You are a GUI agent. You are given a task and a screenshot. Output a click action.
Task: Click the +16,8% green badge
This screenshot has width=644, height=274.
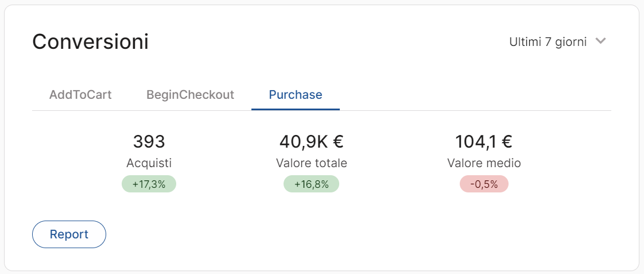(x=311, y=184)
